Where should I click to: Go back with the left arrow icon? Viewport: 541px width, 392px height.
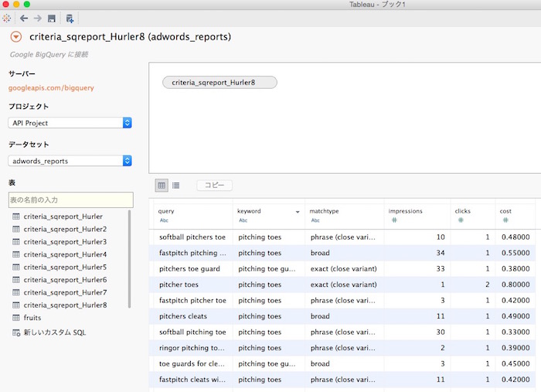(24, 19)
